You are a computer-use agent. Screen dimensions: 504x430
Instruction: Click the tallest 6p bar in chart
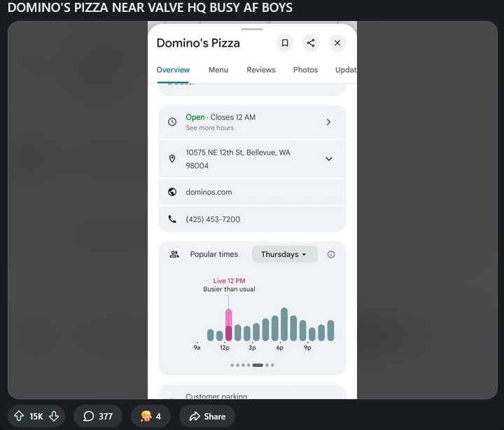pos(284,324)
